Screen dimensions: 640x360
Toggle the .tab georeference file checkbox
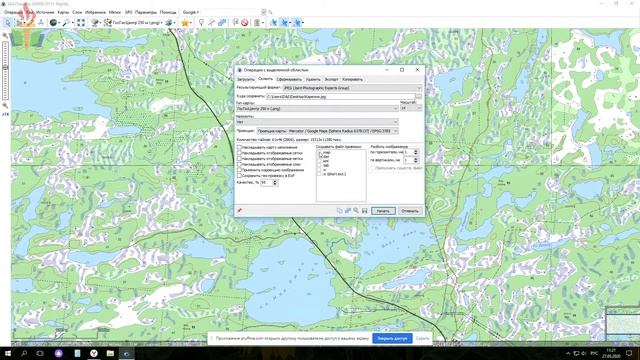point(320,165)
